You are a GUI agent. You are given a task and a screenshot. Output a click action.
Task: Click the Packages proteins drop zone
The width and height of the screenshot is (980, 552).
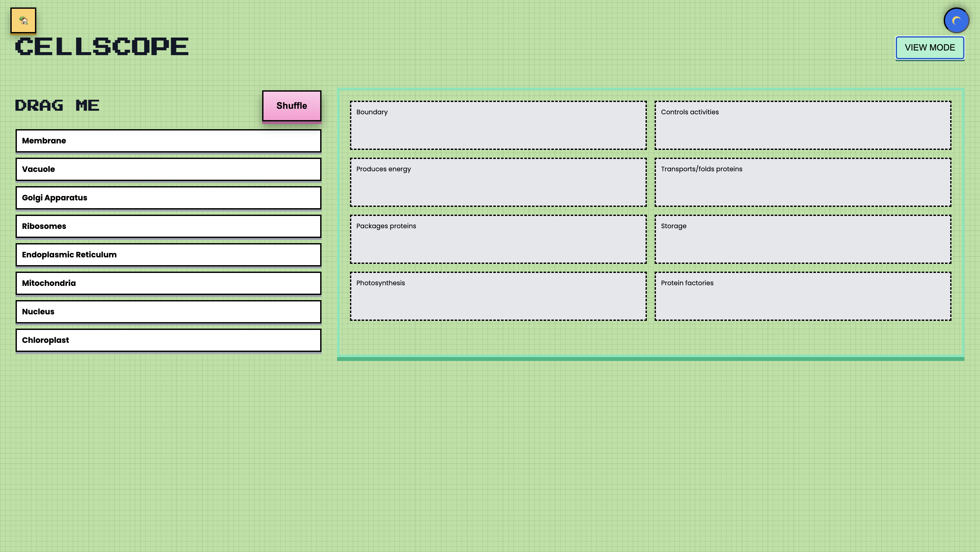point(498,239)
